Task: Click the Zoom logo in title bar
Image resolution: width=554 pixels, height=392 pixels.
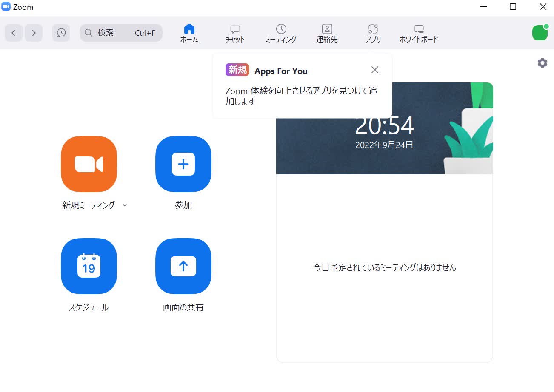Action: pyautogui.click(x=6, y=7)
